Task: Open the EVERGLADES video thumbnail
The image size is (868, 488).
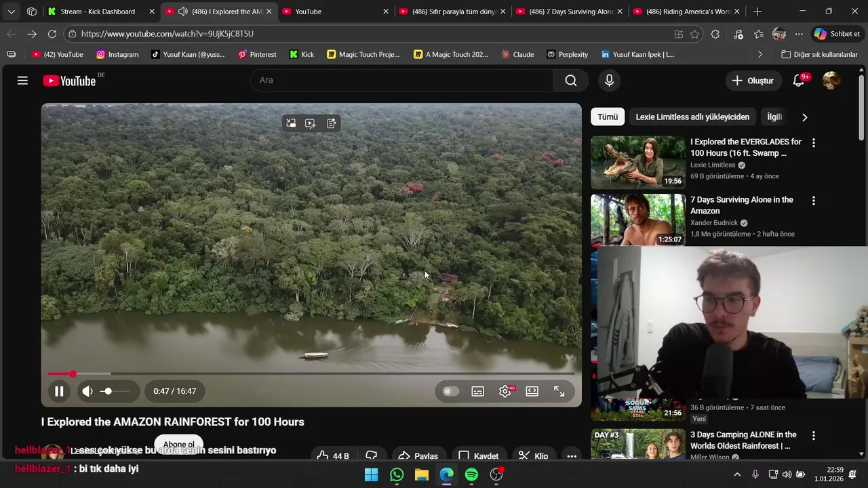Action: pos(638,163)
